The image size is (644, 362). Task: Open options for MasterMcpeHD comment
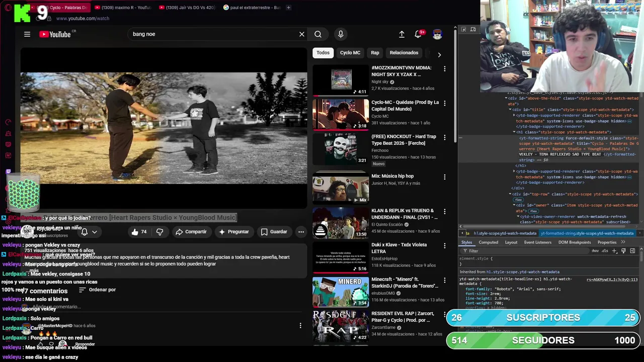tap(300, 326)
